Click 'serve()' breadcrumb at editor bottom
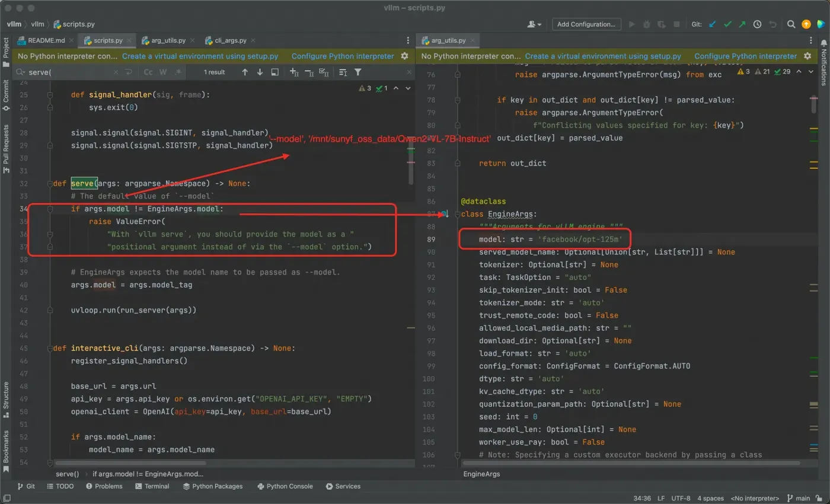The width and height of the screenshot is (830, 504). tap(67, 474)
